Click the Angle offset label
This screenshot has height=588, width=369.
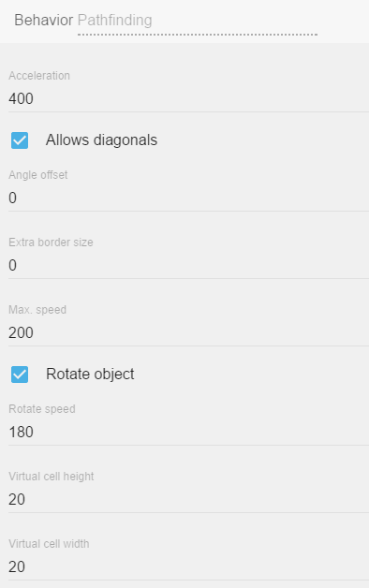[x=38, y=175]
